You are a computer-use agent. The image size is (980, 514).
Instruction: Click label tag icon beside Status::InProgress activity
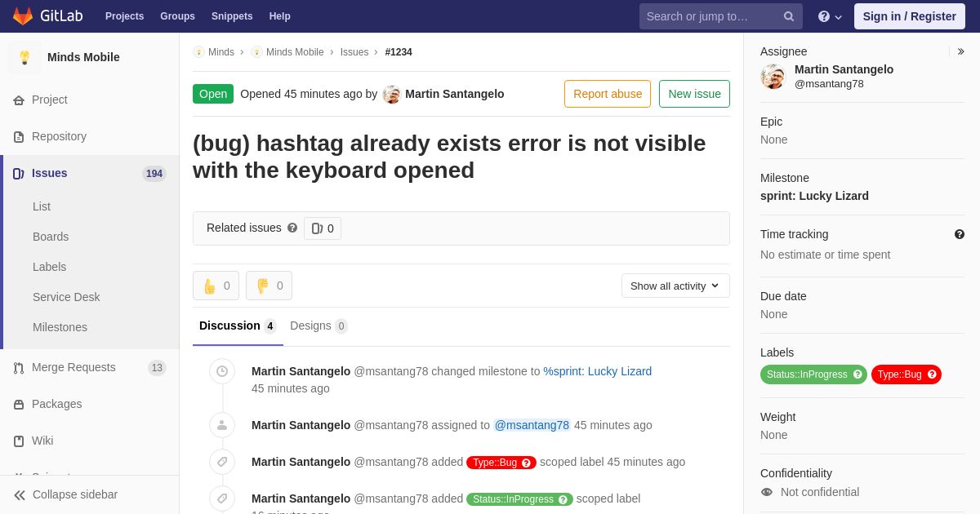point(222,498)
